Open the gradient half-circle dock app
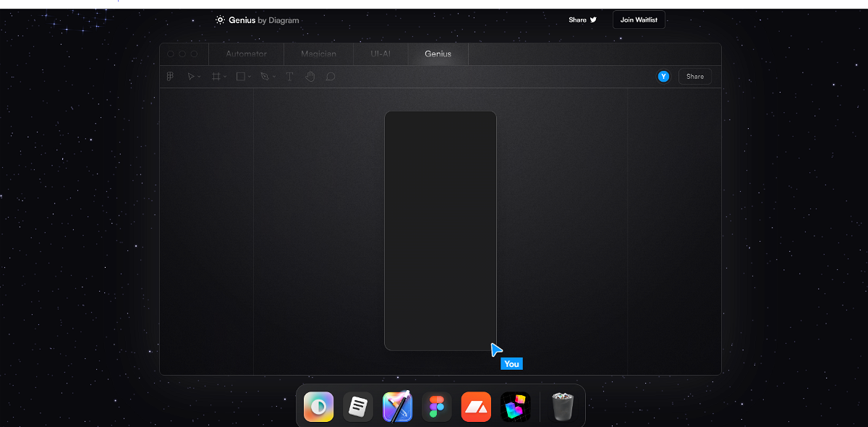This screenshot has height=427, width=868. [x=318, y=407]
